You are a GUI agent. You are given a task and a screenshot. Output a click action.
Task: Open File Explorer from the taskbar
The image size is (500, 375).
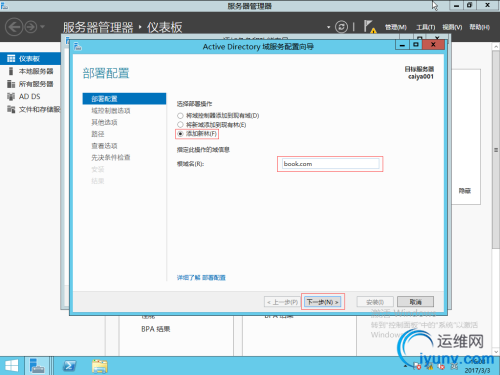click(x=100, y=366)
